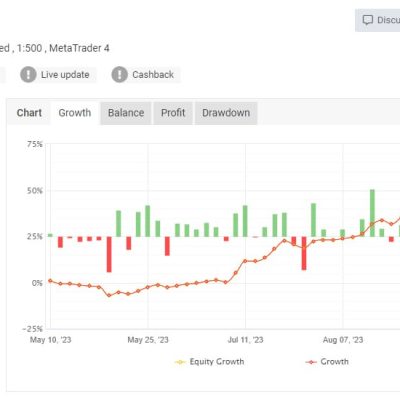The height and width of the screenshot is (400, 400).
Task: Click the Aug 07, '23 axis label
Action: pyautogui.click(x=343, y=340)
